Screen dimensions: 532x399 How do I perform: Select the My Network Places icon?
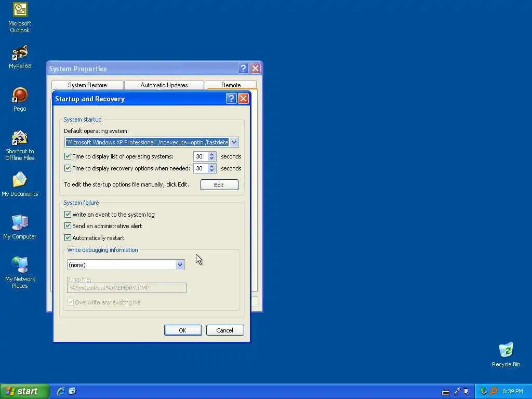coord(20,272)
